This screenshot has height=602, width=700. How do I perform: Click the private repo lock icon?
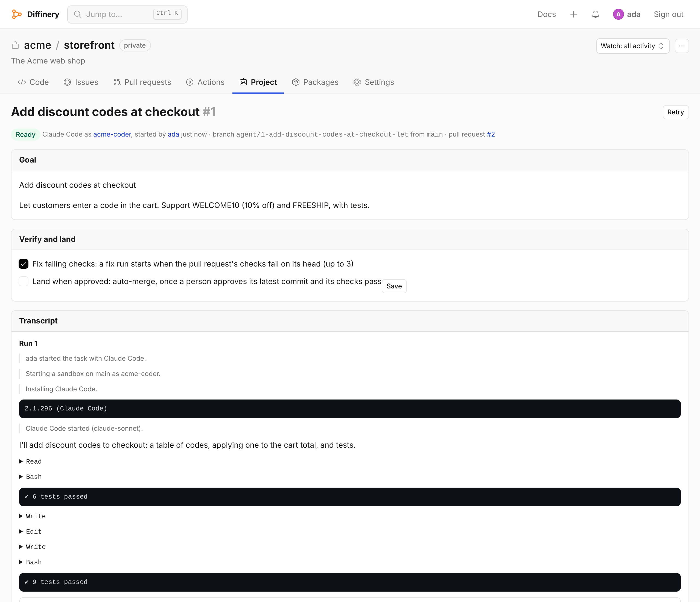pos(15,45)
